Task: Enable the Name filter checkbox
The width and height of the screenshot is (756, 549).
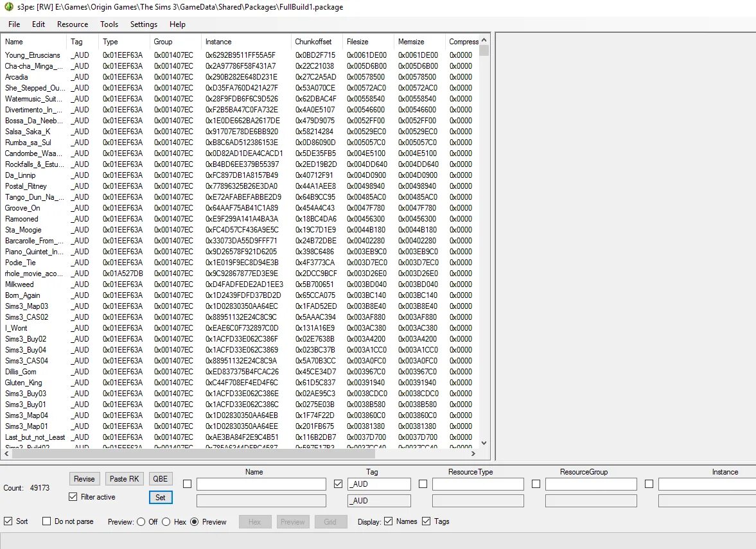Action: (187, 484)
